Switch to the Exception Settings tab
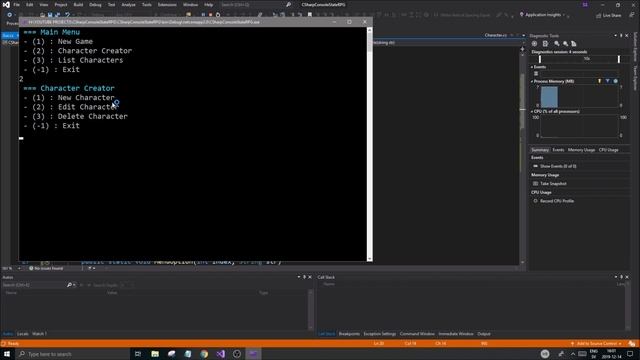The image size is (640, 360). [380, 334]
